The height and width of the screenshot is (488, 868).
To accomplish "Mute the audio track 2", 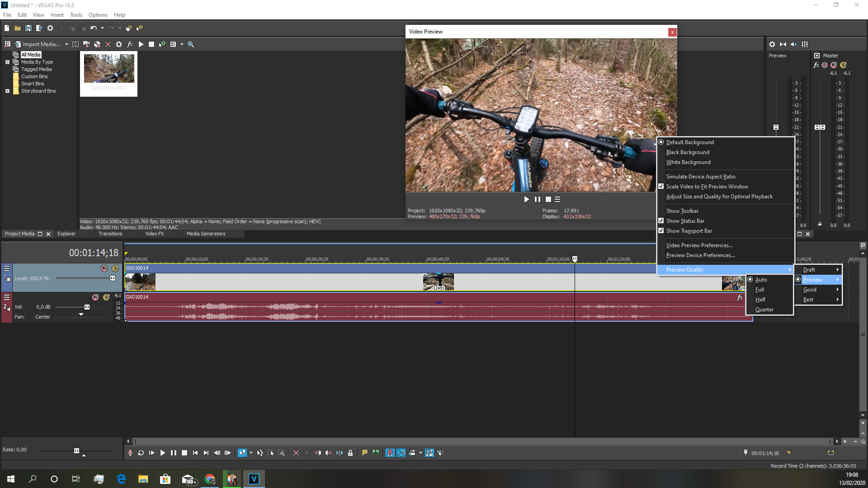I will 95,297.
